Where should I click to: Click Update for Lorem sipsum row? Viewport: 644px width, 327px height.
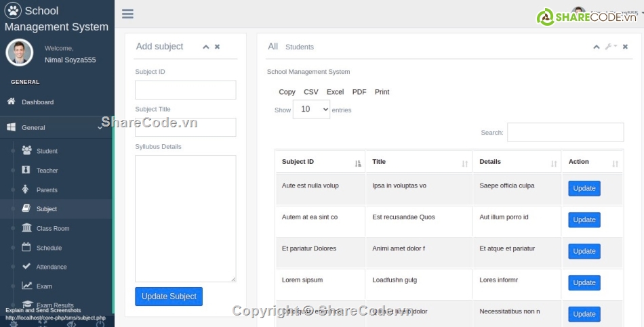(584, 283)
